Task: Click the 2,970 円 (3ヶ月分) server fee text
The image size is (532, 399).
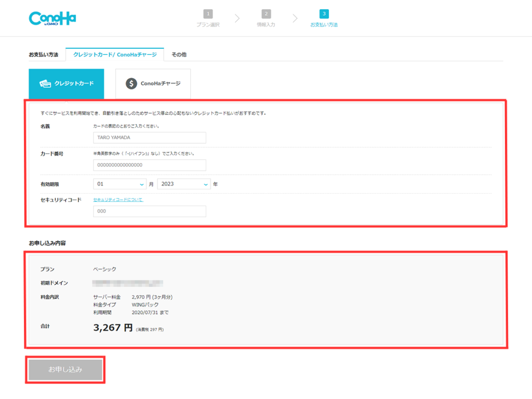Action: click(152, 297)
